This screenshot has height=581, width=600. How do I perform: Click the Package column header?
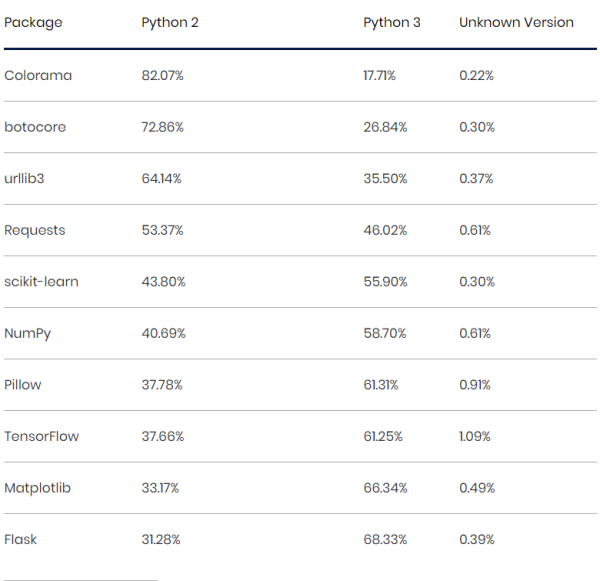[33, 22]
